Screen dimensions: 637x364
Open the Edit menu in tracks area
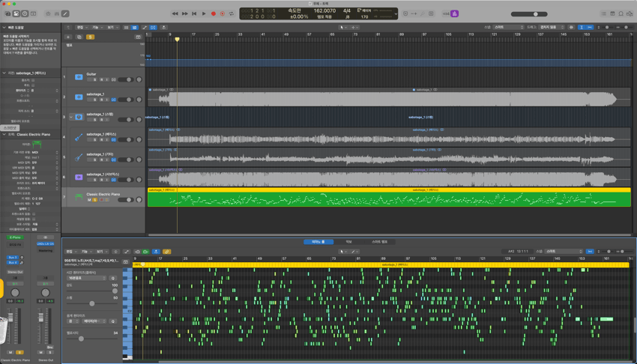[80, 27]
